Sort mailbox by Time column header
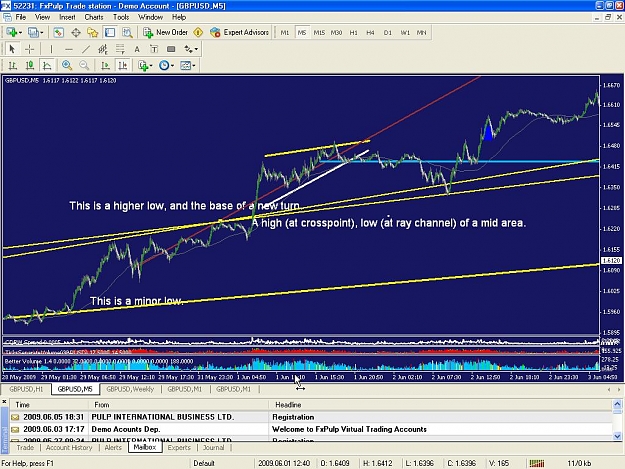The width and height of the screenshot is (625, 469). tap(50, 405)
